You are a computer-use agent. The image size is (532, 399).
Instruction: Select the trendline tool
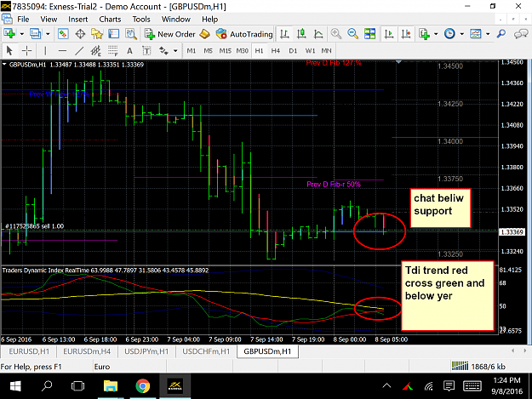[x=79, y=51]
